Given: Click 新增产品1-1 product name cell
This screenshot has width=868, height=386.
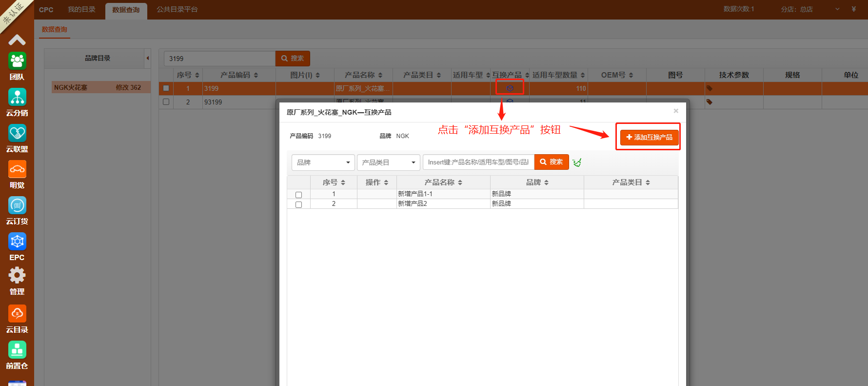Looking at the screenshot, I should tap(443, 194).
